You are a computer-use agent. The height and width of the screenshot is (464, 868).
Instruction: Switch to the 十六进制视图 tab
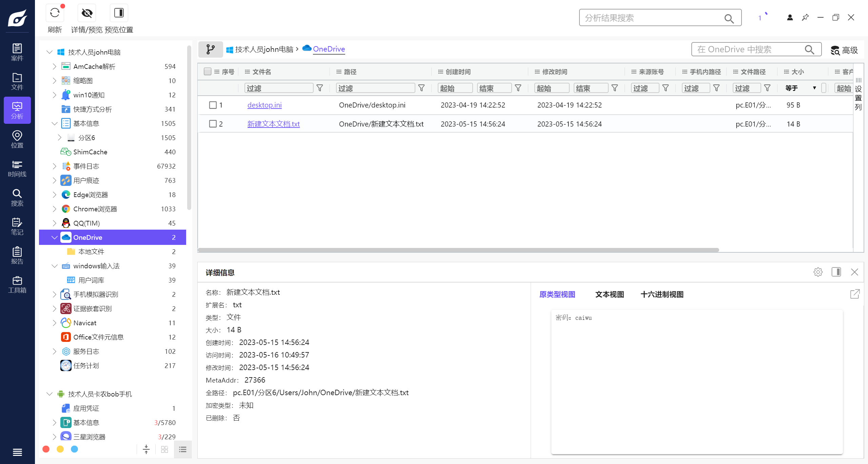click(661, 294)
